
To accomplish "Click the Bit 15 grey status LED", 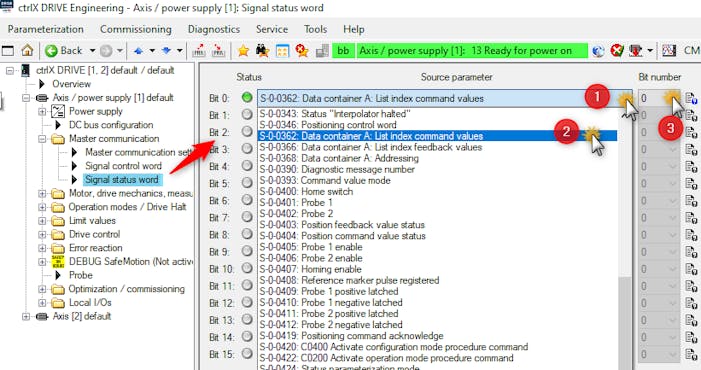I will pos(247,353).
